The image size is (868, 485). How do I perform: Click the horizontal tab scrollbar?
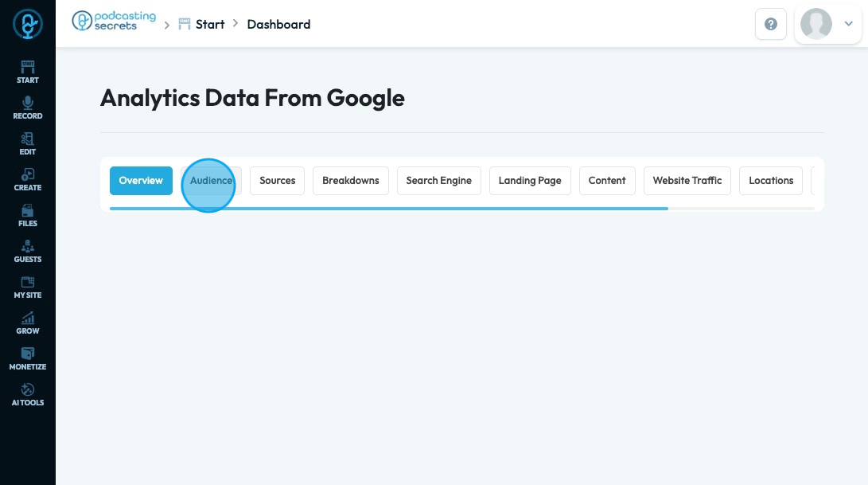pos(388,209)
